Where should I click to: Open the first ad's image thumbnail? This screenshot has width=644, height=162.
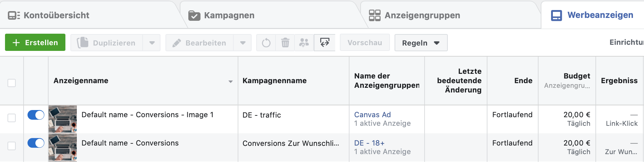[x=63, y=119]
